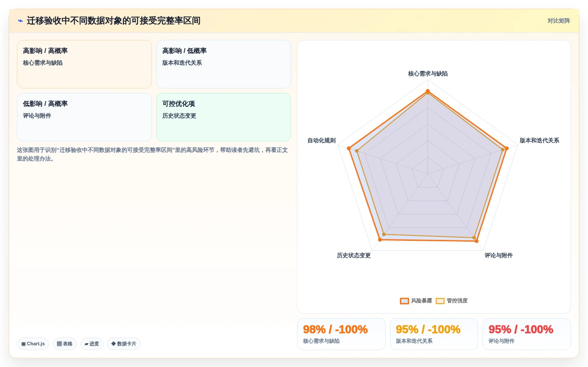This screenshot has width=588, height=367.
Task: Click the Chart.js tag chip
Action: [33, 344]
